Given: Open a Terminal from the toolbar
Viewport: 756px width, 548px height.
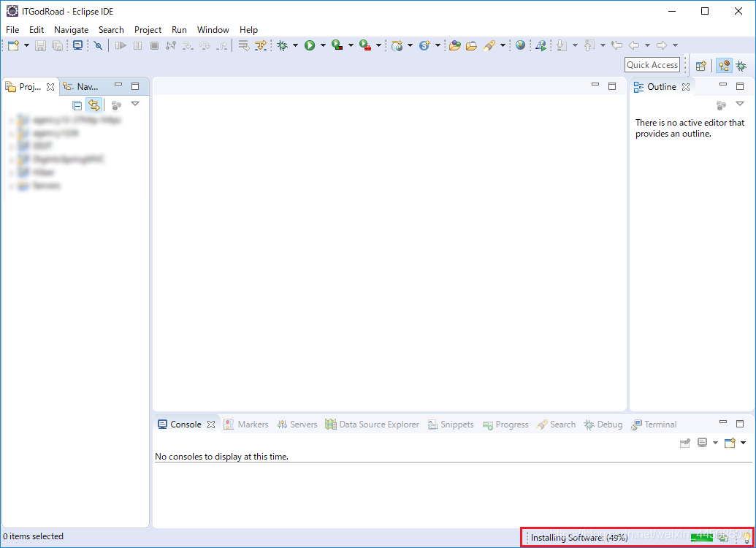Looking at the screenshot, I should pos(77,45).
